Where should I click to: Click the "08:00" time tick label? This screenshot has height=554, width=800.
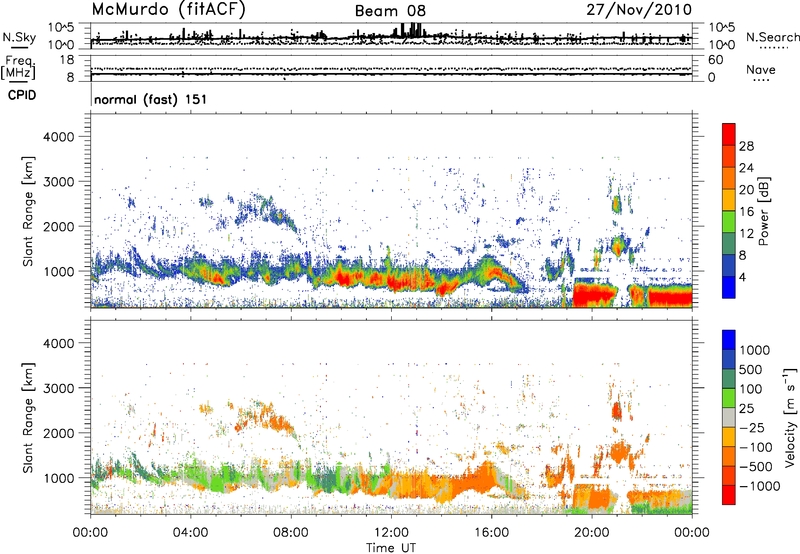click(291, 533)
